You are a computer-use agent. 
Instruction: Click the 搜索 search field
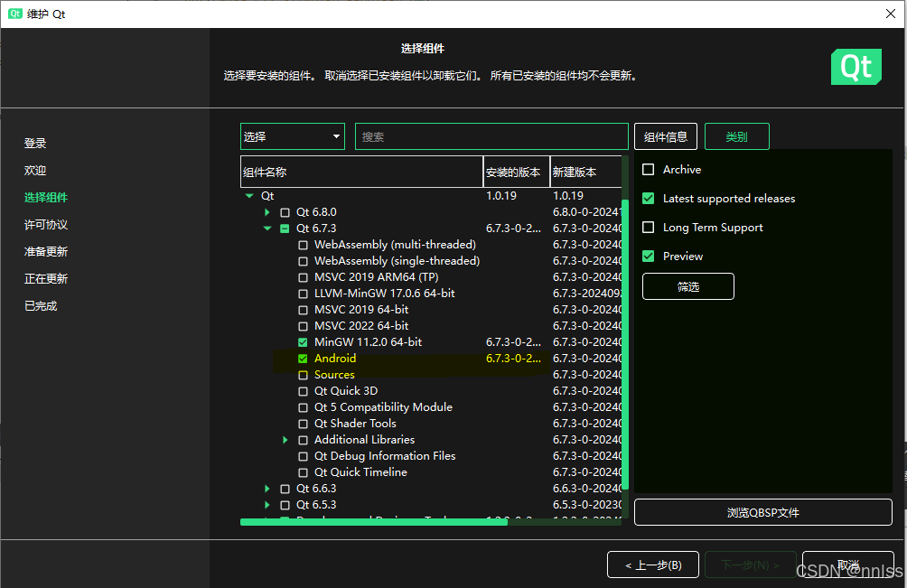[x=491, y=136]
